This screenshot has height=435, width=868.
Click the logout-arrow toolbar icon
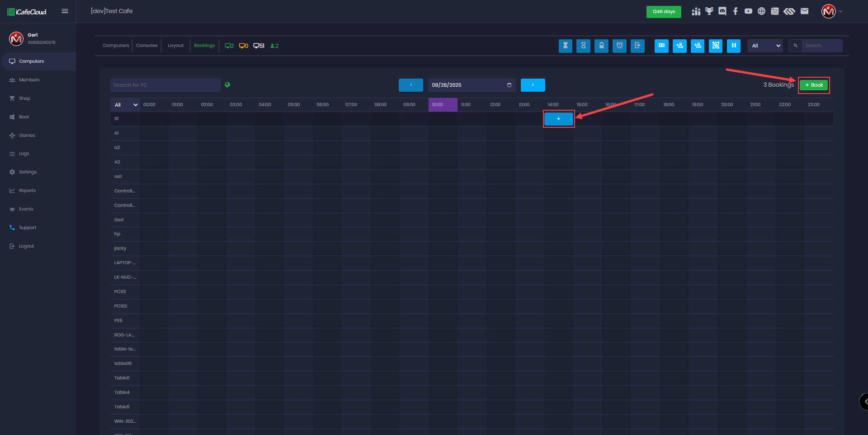[x=637, y=46]
